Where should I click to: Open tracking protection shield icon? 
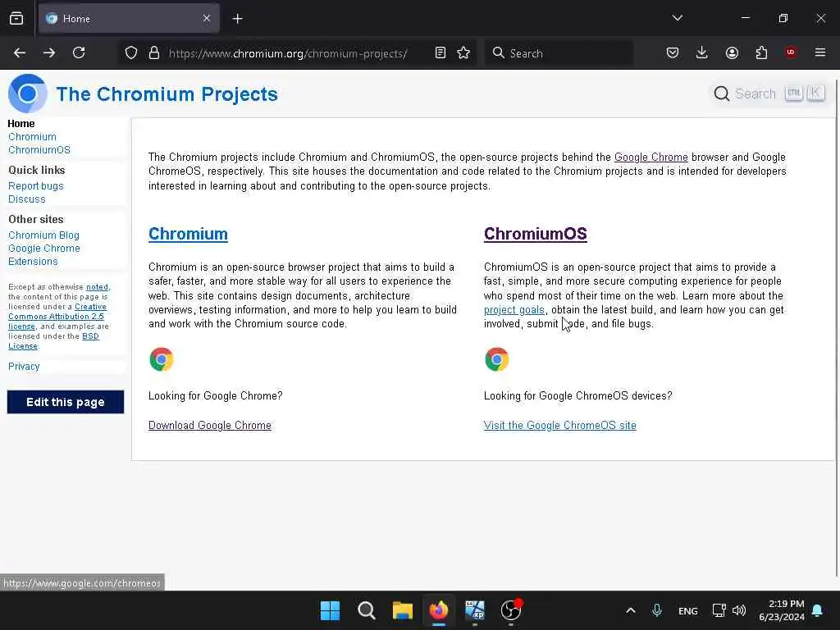(x=131, y=52)
